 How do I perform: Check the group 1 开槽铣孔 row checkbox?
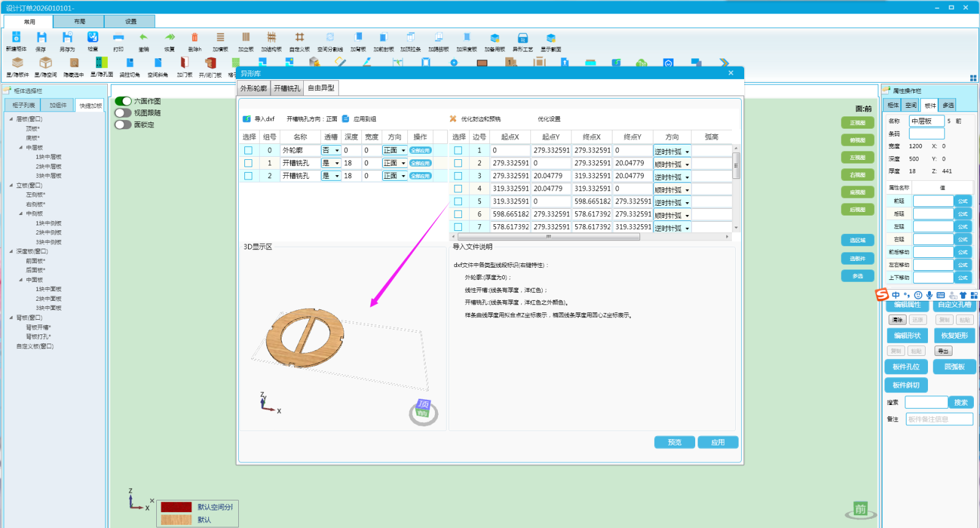tap(248, 163)
